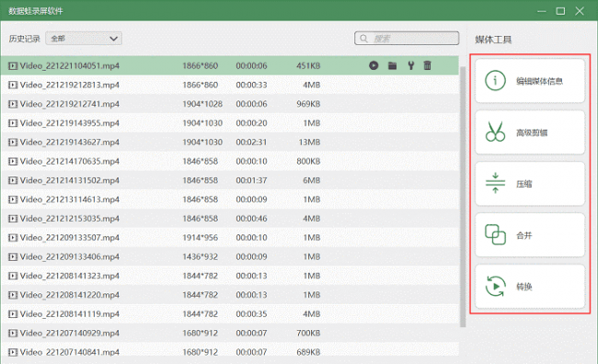598x364 pixels.
Task: Click resolution 1904*1028 of Video_221219212741.mp4
Action: [x=202, y=104]
